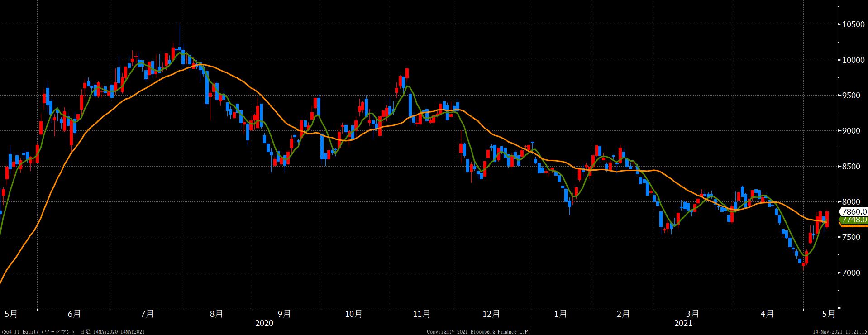Click the 2020 year label
This screenshot has width=868, height=335.
pos(264,323)
